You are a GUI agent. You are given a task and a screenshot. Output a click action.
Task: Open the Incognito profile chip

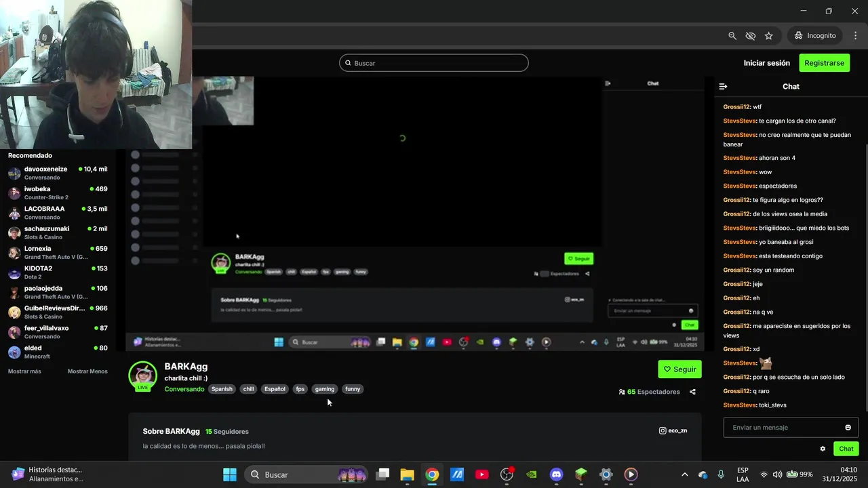tap(815, 35)
